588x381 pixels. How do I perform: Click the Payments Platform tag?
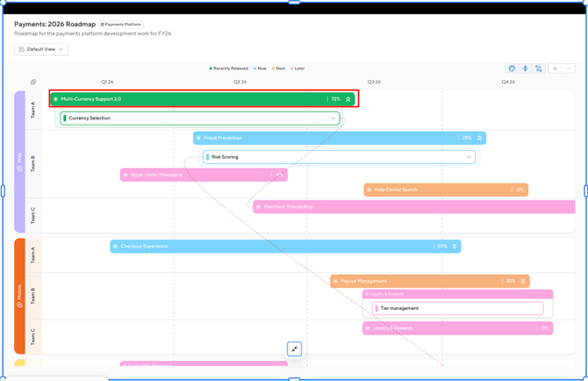[121, 25]
